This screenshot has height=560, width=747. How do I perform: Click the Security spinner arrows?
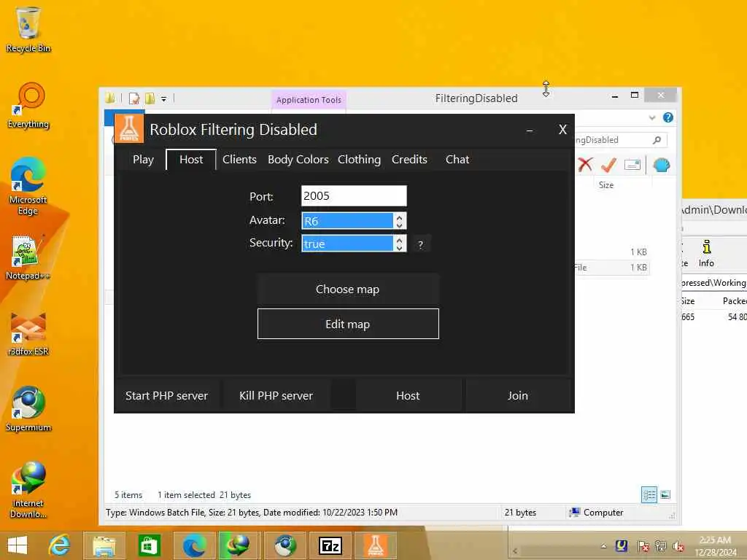pos(399,244)
